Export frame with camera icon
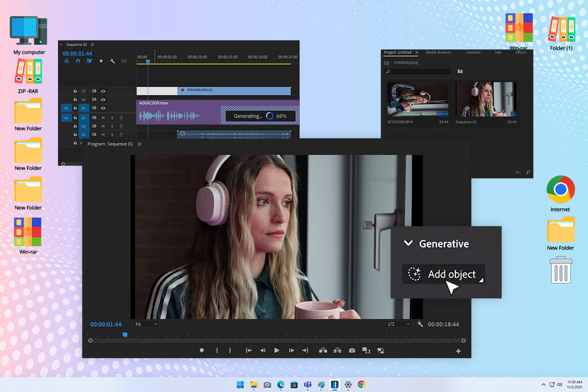The height and width of the screenshot is (392, 588). point(352,351)
